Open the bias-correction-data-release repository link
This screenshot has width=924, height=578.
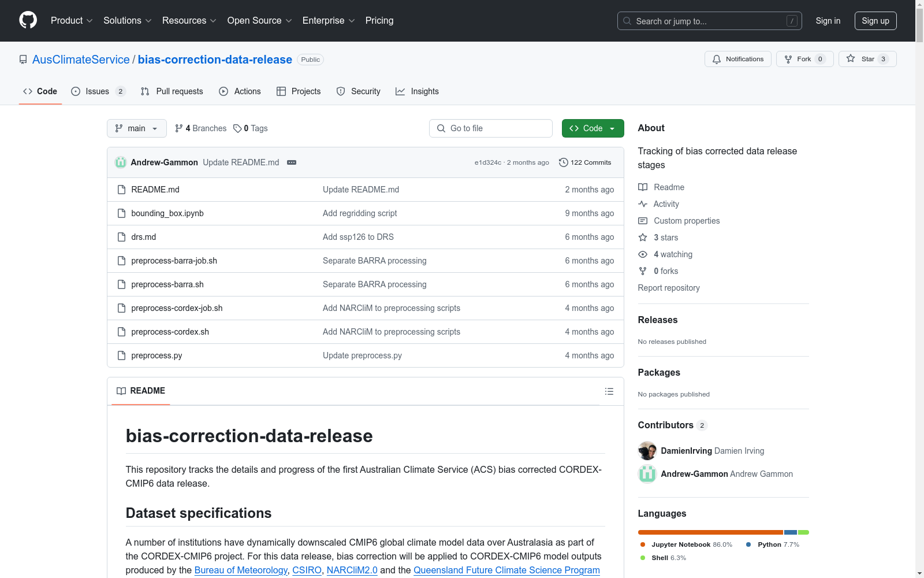coord(215,60)
